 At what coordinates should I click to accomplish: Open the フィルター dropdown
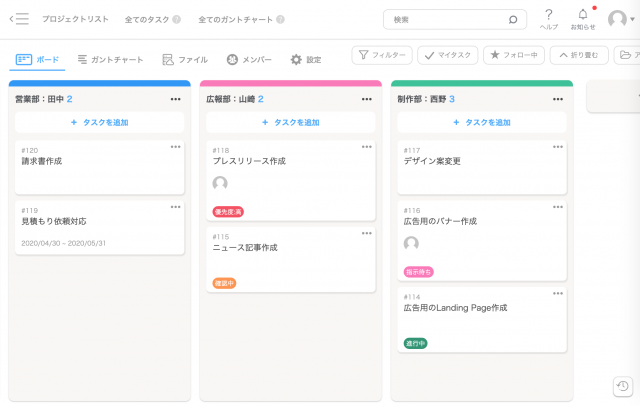click(381, 55)
